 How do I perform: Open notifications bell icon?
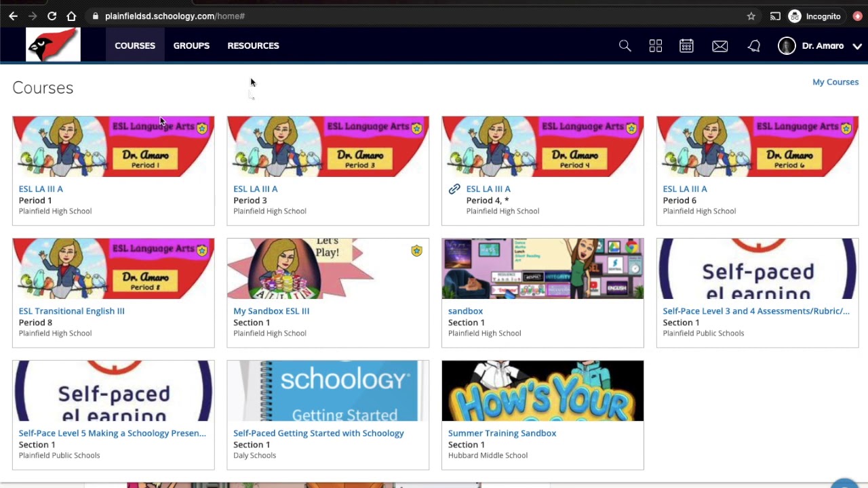coord(753,45)
